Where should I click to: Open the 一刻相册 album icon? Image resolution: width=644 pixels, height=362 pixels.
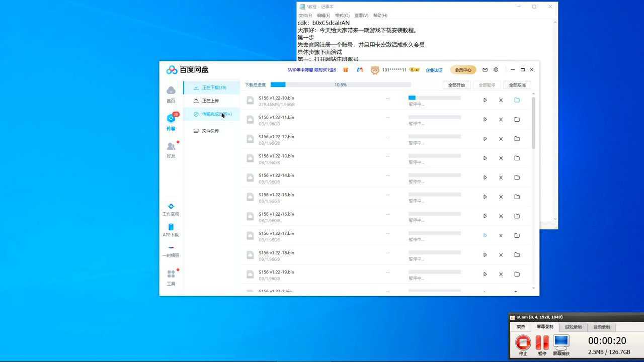[x=171, y=251]
